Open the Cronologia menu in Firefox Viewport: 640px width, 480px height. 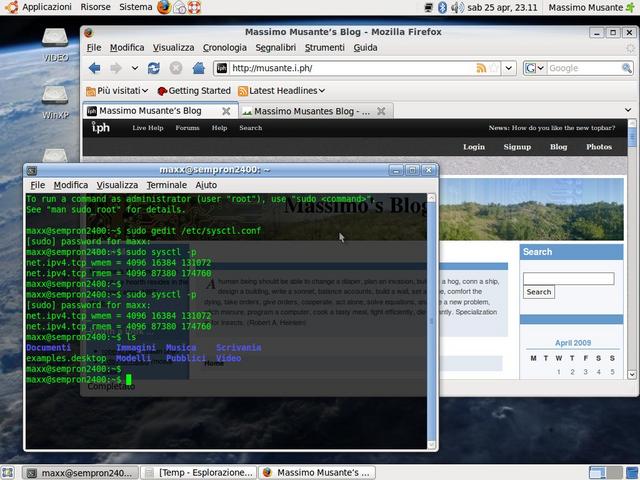point(224,48)
